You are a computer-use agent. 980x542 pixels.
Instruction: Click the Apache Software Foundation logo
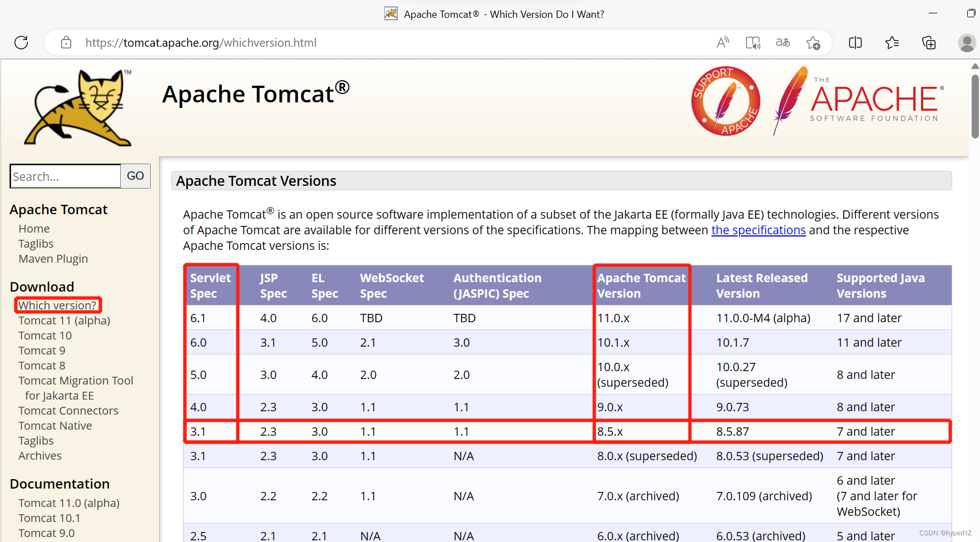coord(858,101)
